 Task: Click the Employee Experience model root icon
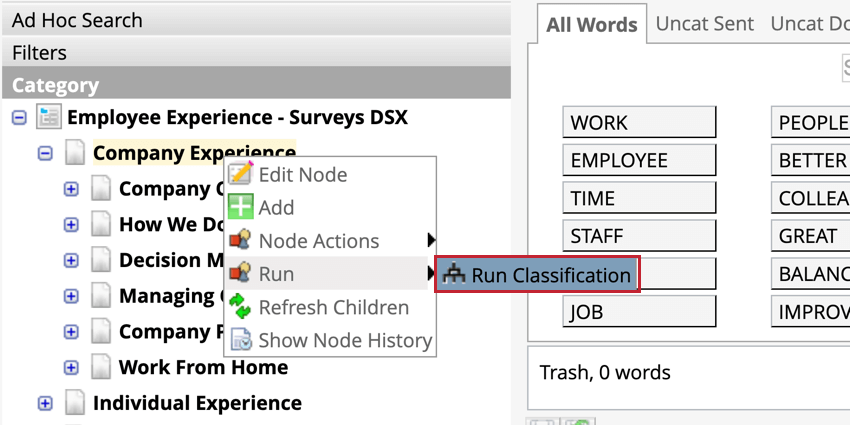pyautogui.click(x=49, y=117)
